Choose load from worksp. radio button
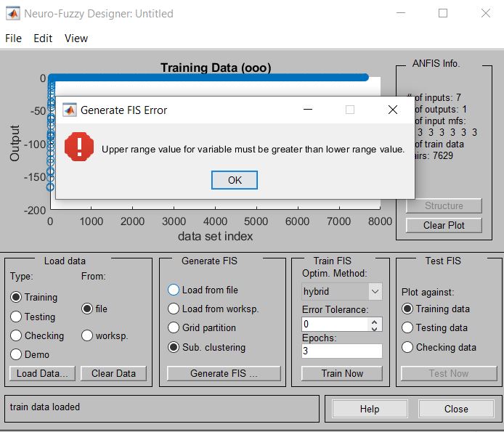Image resolution: width=504 pixels, height=432 pixels. [87, 335]
